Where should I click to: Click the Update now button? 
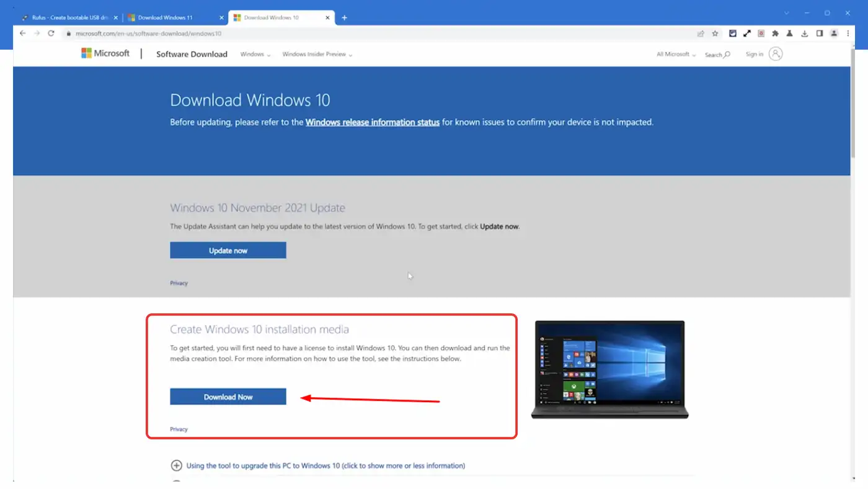(228, 250)
